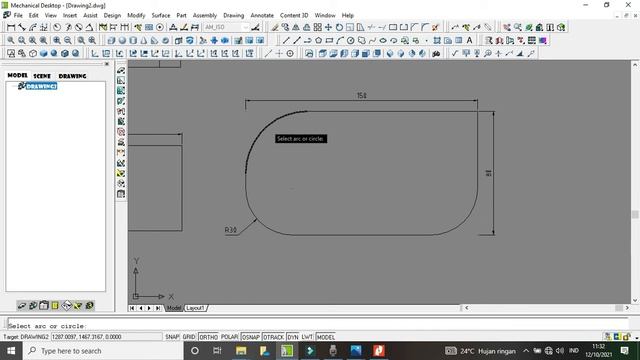Click the Move tool icon
Viewport: 640px width, 360px height.
coord(328,27)
